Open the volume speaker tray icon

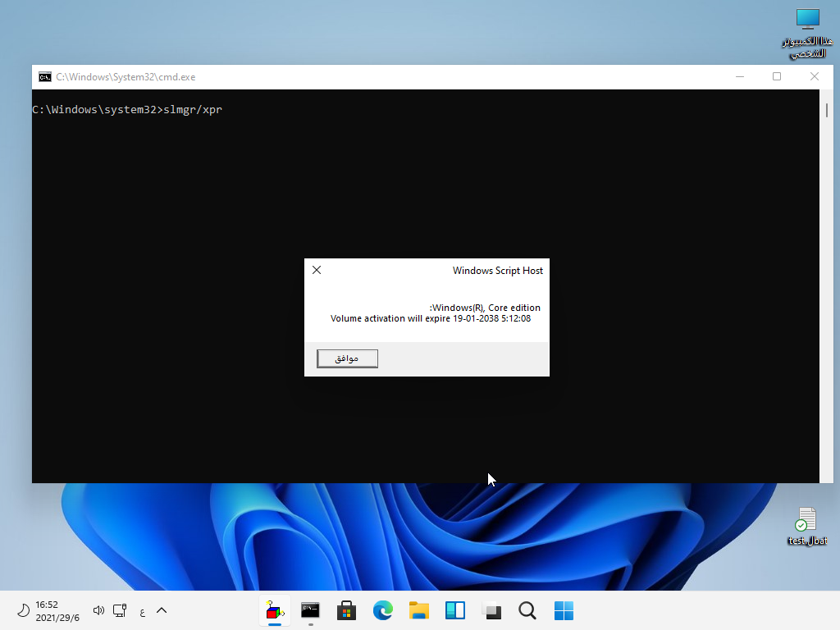98,610
